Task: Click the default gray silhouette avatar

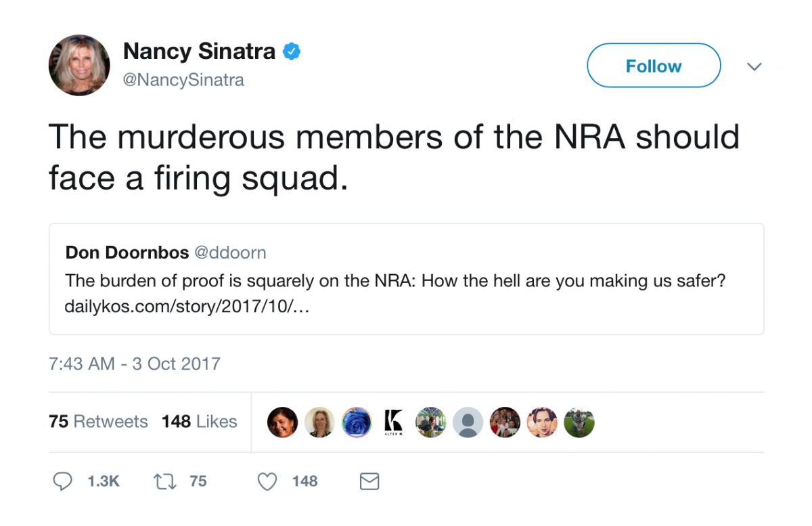Action: pos(468,422)
